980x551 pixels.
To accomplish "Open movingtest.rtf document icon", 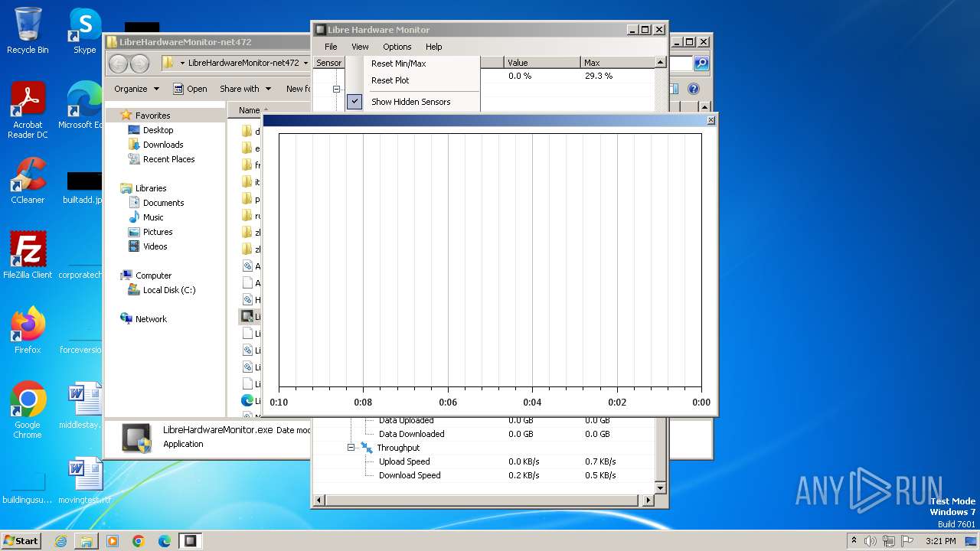I will click(x=83, y=481).
